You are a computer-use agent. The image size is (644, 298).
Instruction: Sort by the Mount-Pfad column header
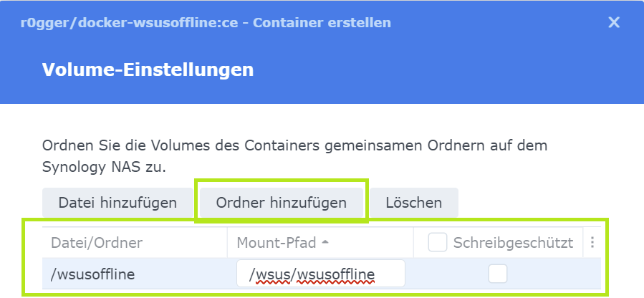(277, 243)
